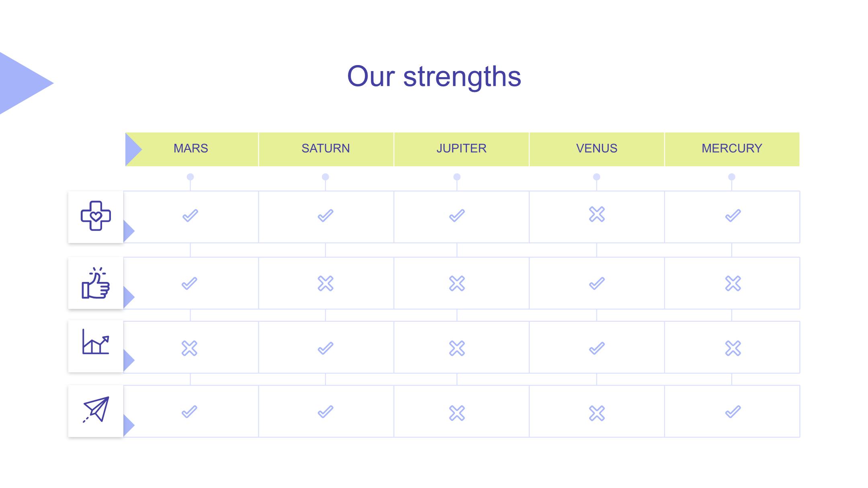
Task: Click the medical cross heart icon
Action: pos(96,216)
